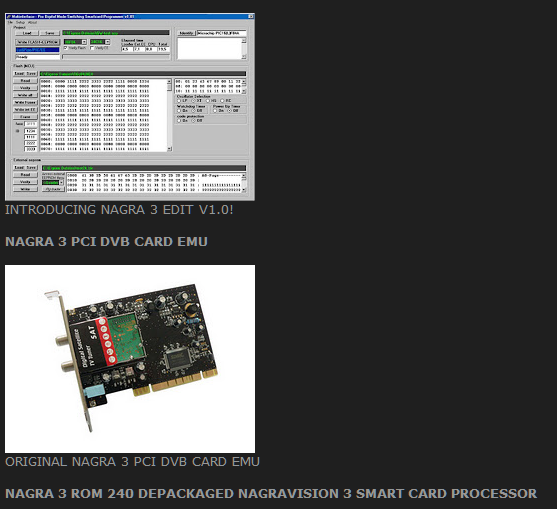The image size is (557, 509).
Task: Select RC oscillator radio button
Action: click(222, 101)
